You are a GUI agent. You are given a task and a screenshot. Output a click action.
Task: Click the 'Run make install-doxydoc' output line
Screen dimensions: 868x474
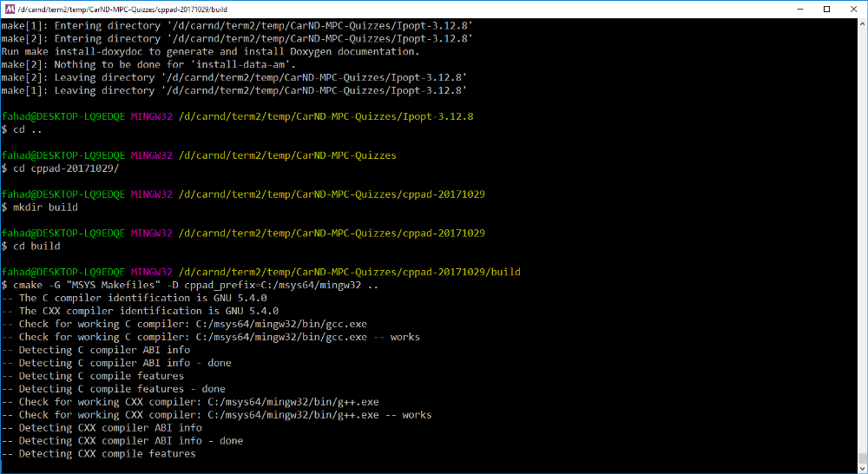(210, 51)
